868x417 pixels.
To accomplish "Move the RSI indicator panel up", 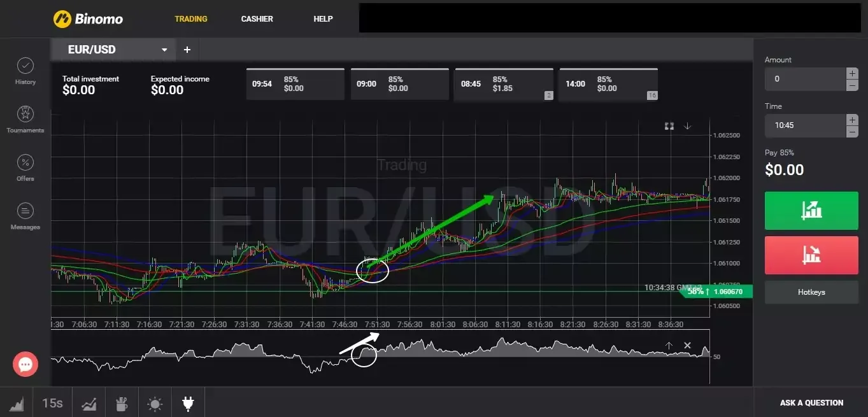I will pos(669,346).
